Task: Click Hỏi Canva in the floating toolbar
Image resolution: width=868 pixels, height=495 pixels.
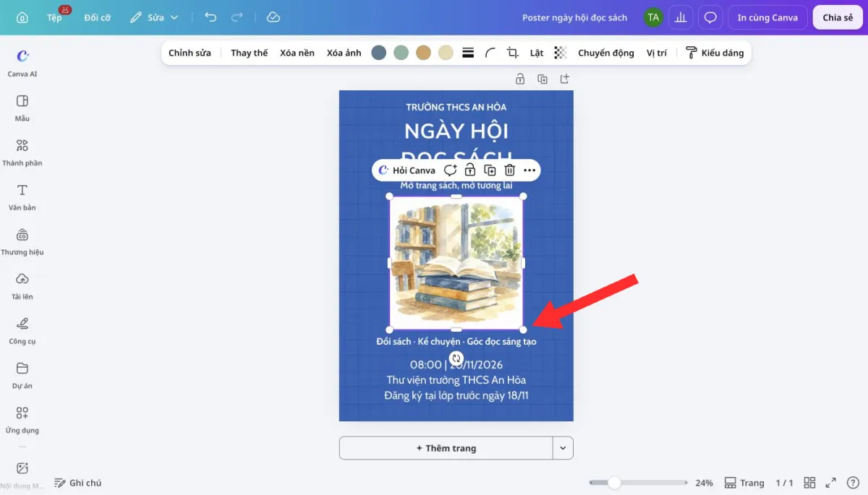Action: tap(407, 171)
